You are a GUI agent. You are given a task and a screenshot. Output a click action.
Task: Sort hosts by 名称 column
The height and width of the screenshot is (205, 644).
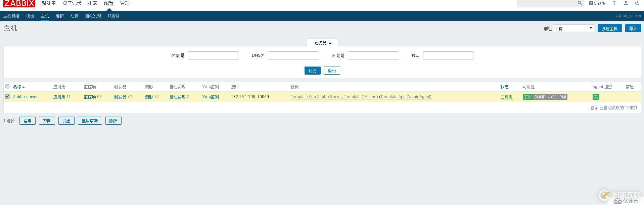point(17,87)
